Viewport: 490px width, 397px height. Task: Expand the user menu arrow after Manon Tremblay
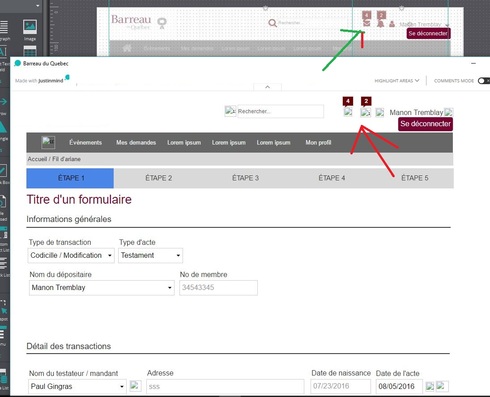pos(449,112)
